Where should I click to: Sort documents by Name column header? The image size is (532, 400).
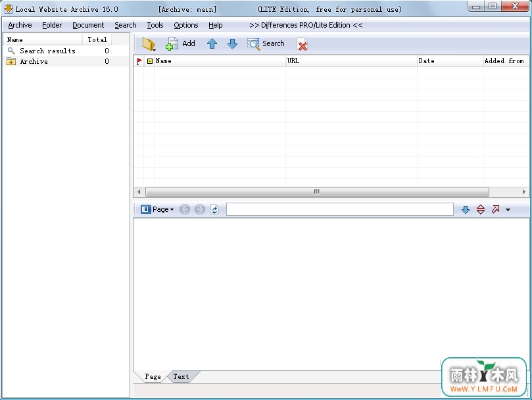click(x=220, y=61)
